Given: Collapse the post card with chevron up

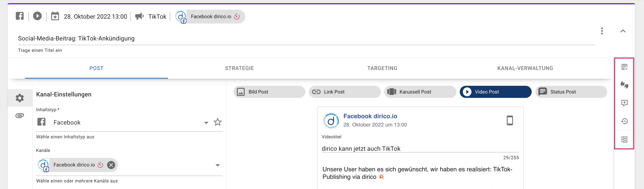Looking at the screenshot, I should coord(622,31).
